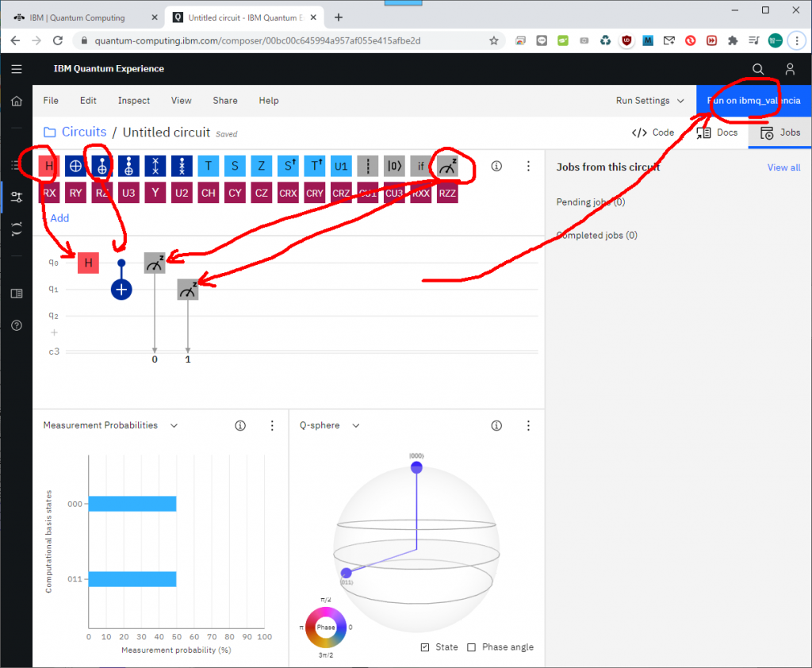Click the help question mark in sidebar
Image resolution: width=812 pixels, height=668 pixels.
tap(17, 325)
